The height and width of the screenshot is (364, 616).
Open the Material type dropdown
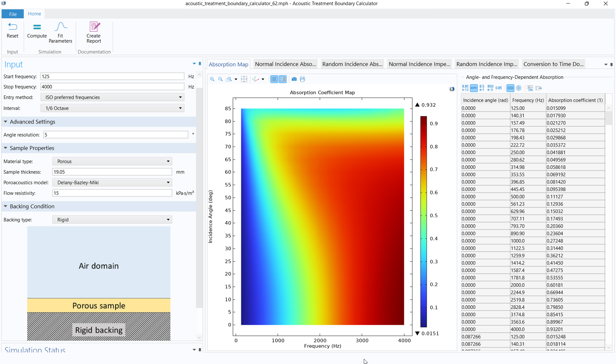(112, 161)
